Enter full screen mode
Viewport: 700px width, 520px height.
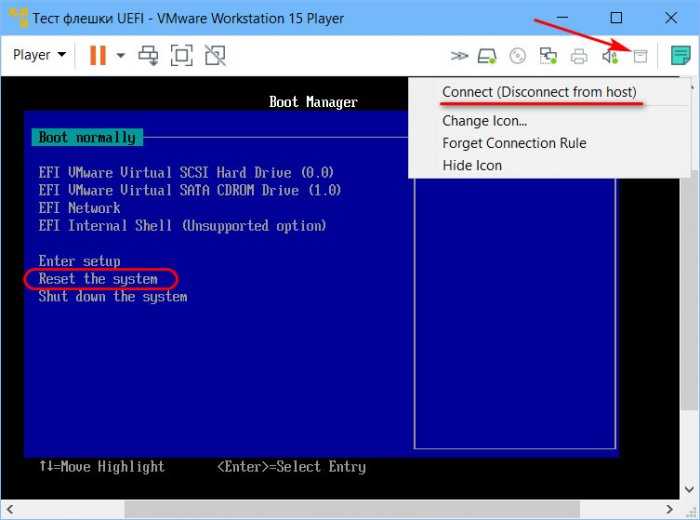tap(182, 55)
